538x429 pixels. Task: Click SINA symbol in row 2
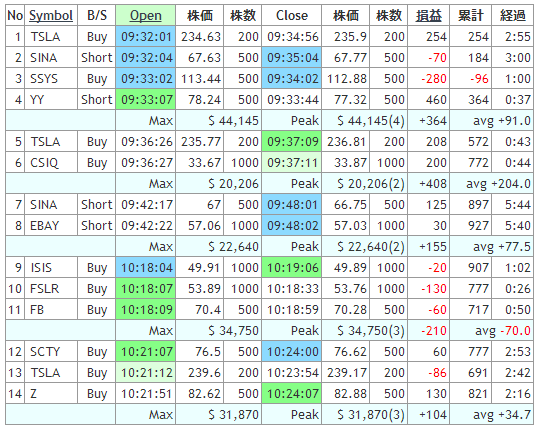click(x=44, y=58)
